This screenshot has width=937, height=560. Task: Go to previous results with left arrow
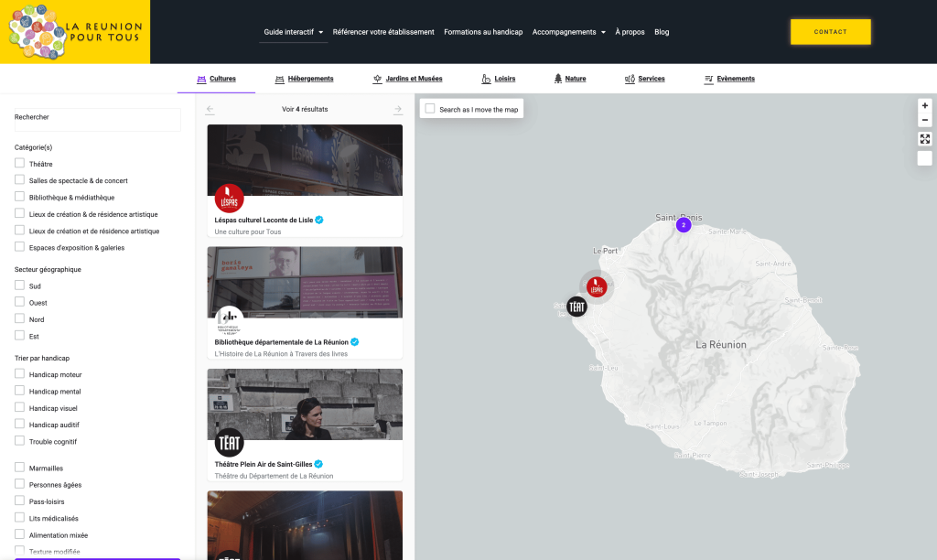click(210, 110)
